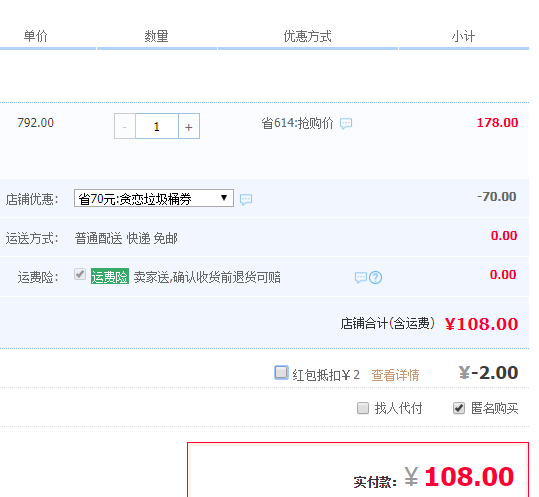539x497 pixels.
Task: Decrease quantity with the minus button
Action: [125, 126]
